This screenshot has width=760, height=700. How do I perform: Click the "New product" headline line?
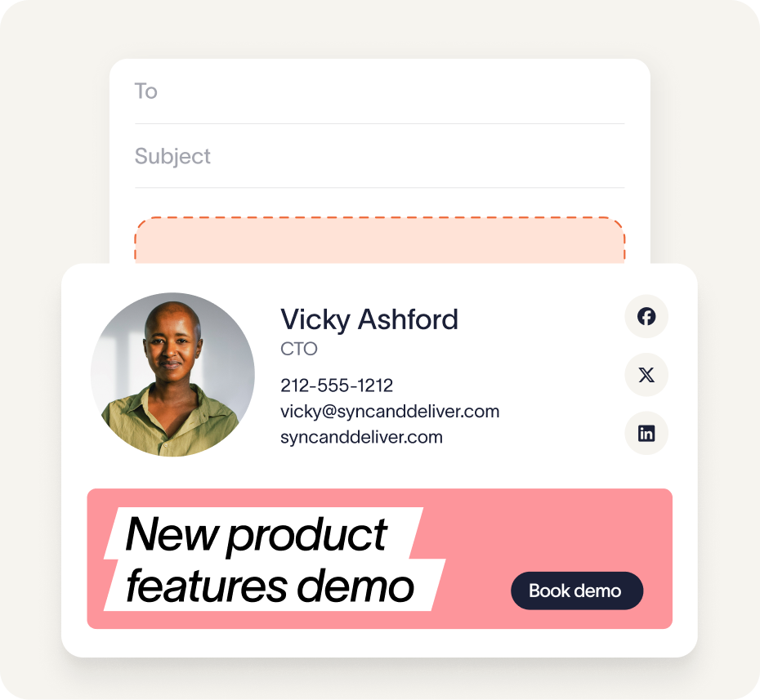[256, 534]
